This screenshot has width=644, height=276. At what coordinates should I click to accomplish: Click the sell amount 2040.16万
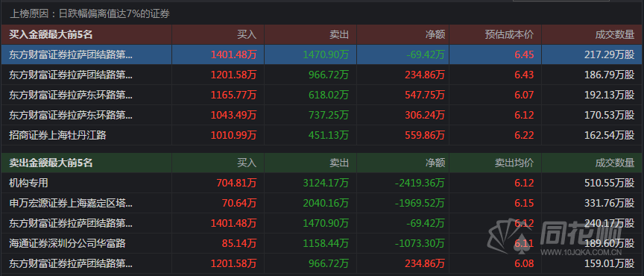point(326,203)
